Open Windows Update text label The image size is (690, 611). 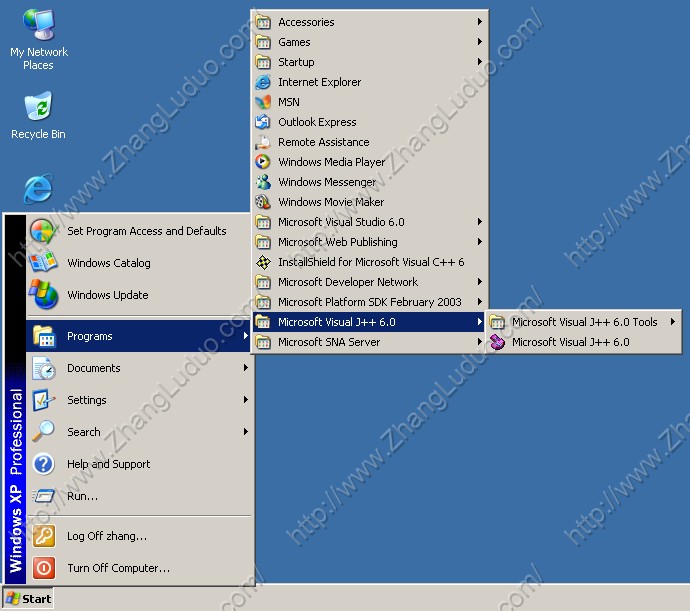(x=108, y=295)
